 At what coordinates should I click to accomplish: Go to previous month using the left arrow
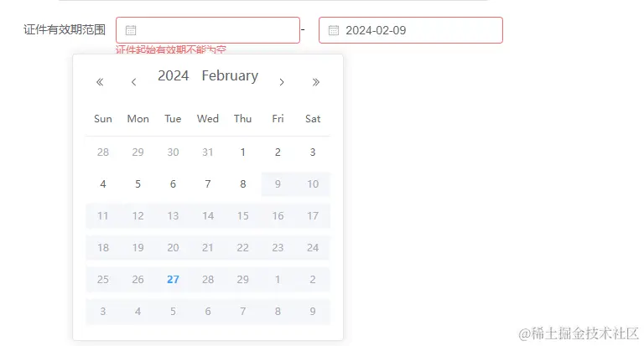click(x=134, y=82)
